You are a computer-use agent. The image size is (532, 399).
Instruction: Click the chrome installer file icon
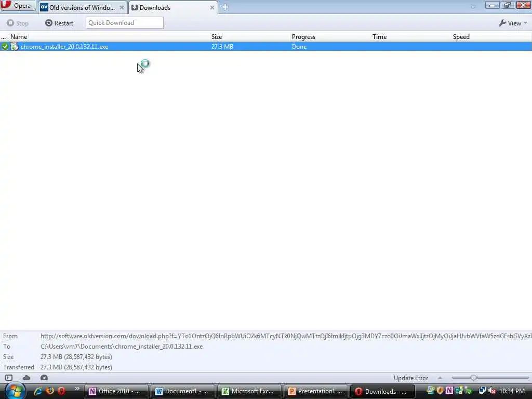click(x=14, y=46)
